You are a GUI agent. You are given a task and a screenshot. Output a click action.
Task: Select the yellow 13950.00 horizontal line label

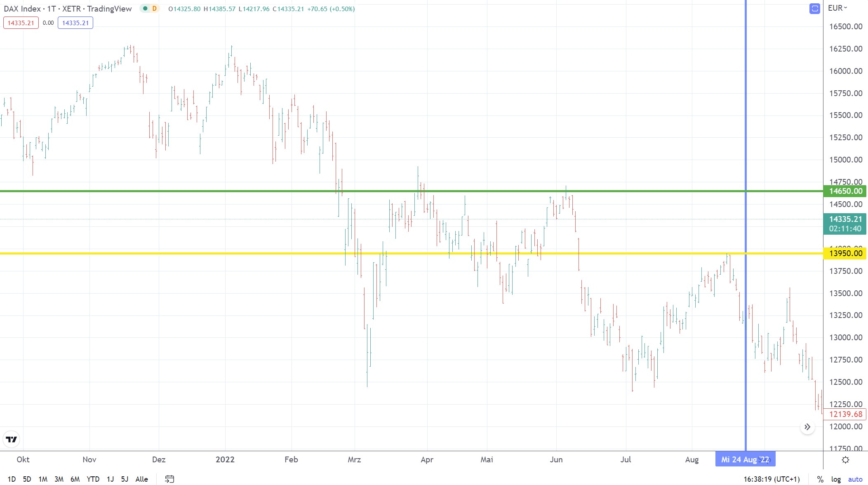coord(845,253)
